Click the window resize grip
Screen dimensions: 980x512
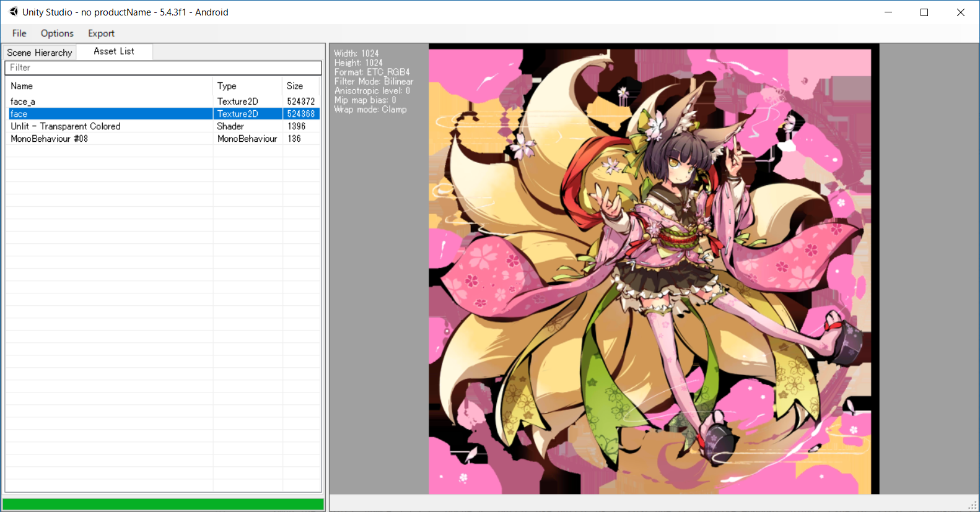pos(973,505)
